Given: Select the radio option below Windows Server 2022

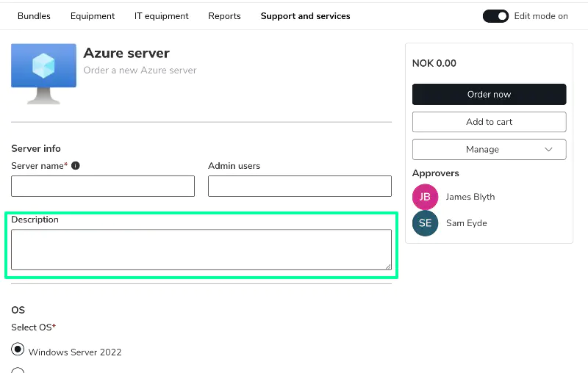Looking at the screenshot, I should (x=18, y=370).
